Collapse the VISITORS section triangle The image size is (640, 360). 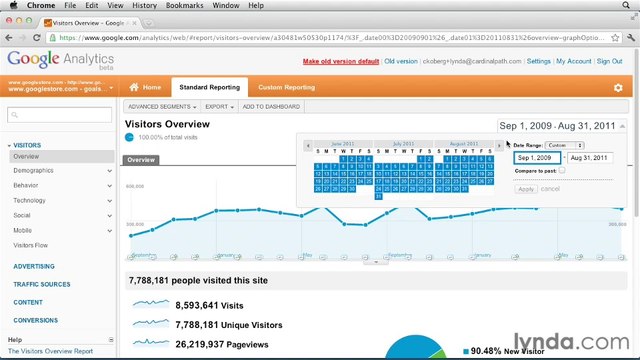[9, 146]
